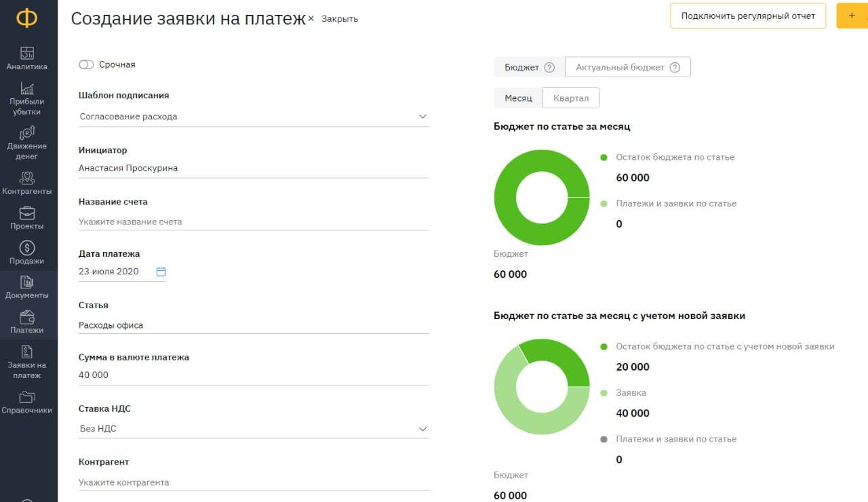
Task: Go to Платежи in sidebar
Action: click(27, 322)
